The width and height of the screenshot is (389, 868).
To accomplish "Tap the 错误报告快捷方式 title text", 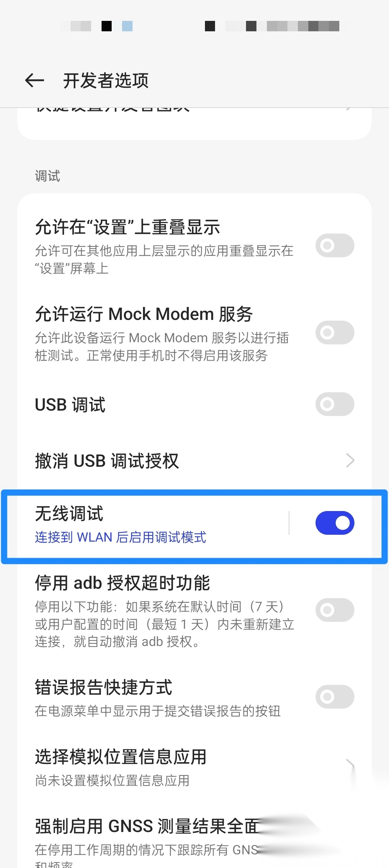I will click(x=104, y=687).
